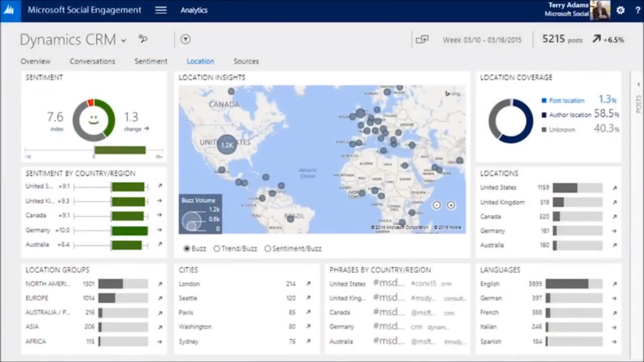Select the Buzz radio button
This screenshot has width=644, height=362.
pos(187,249)
